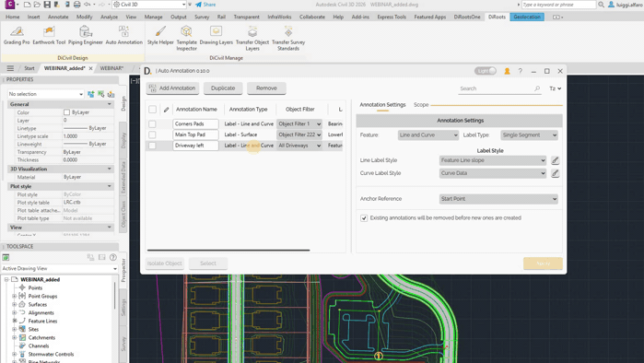Click the edit pencil column header
The width and height of the screenshot is (644, 363).
click(x=166, y=110)
